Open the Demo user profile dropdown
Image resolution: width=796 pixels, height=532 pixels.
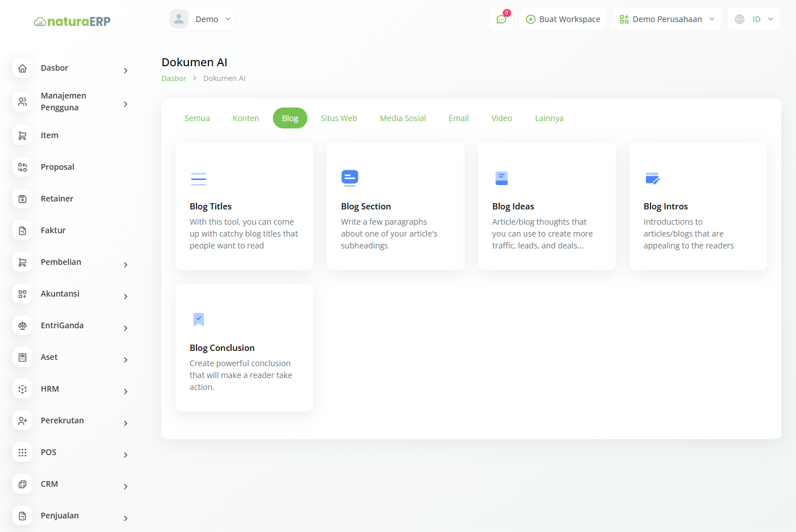point(200,19)
